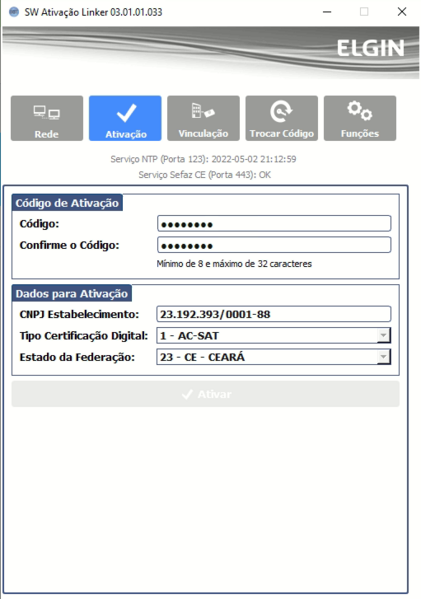This screenshot has width=421, height=599.
Task: Click the Confirme o Código field
Action: [274, 245]
